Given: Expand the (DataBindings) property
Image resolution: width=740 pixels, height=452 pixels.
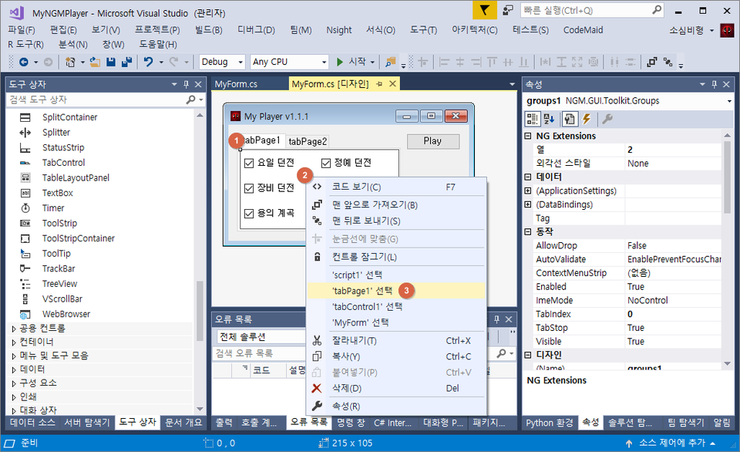Looking at the screenshot, I should coord(528,204).
